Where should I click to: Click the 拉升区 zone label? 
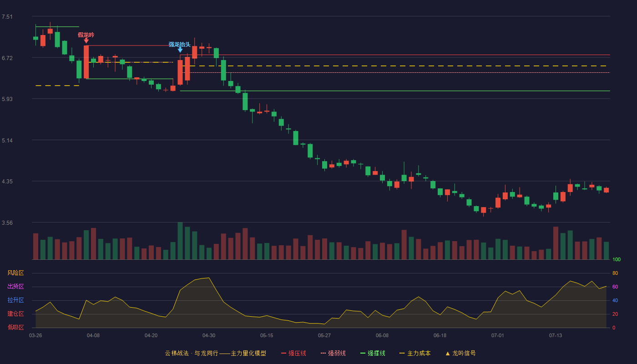click(x=16, y=300)
